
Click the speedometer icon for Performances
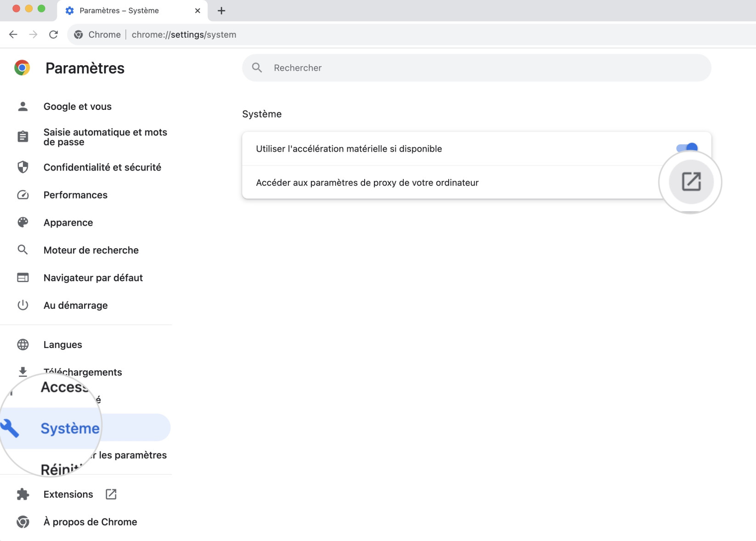coord(23,195)
